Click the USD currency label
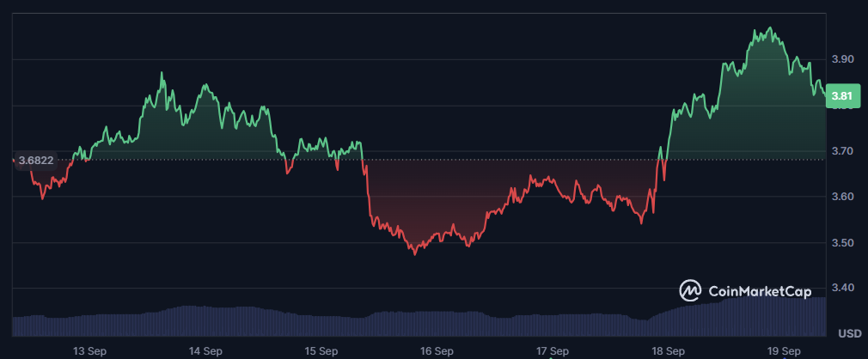 coord(850,333)
